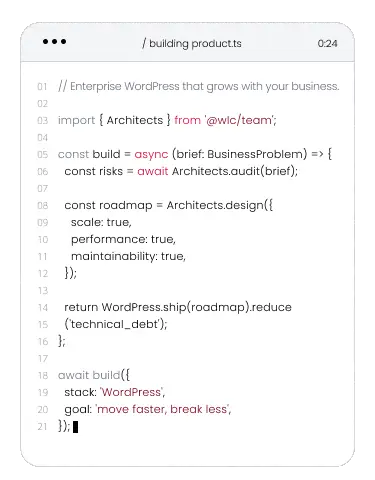This screenshot has width=375, height=480.
Task: Click Architects.audit(brief) call
Action: click(234, 171)
